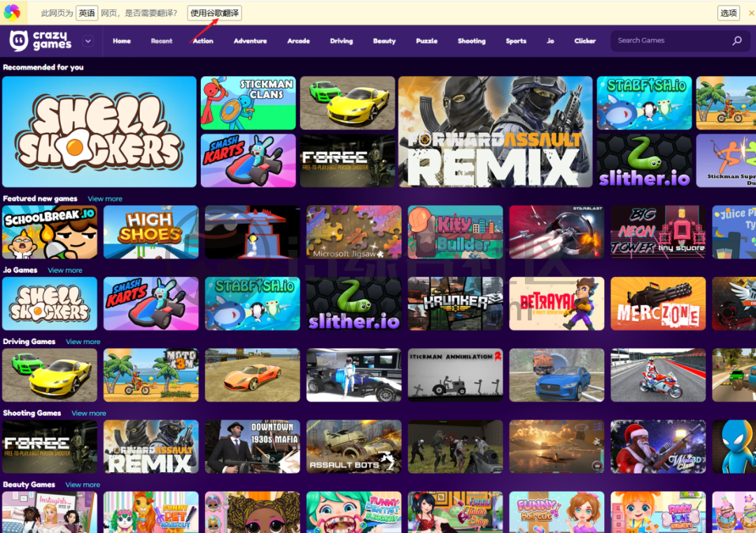Open slither.io in Recommended section
Viewport: 756px width, 533px height.
pos(644,160)
